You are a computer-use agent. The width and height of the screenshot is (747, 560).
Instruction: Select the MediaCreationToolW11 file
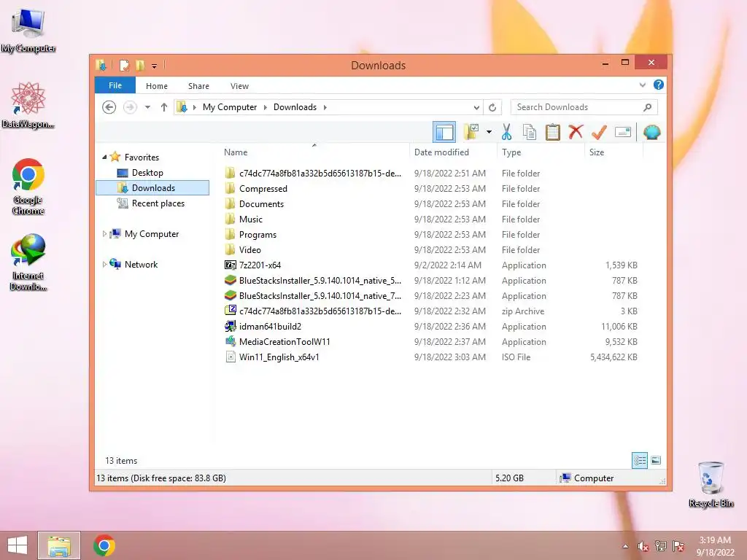click(431, 341)
